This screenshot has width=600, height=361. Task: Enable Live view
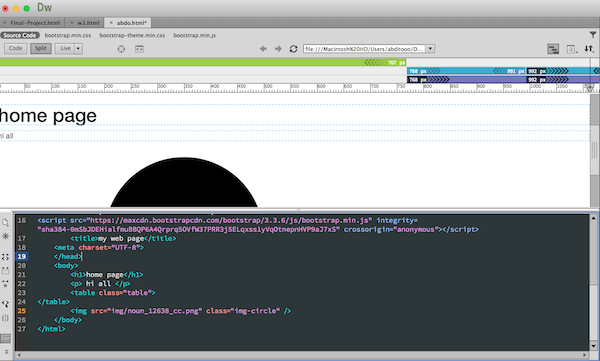coord(65,48)
